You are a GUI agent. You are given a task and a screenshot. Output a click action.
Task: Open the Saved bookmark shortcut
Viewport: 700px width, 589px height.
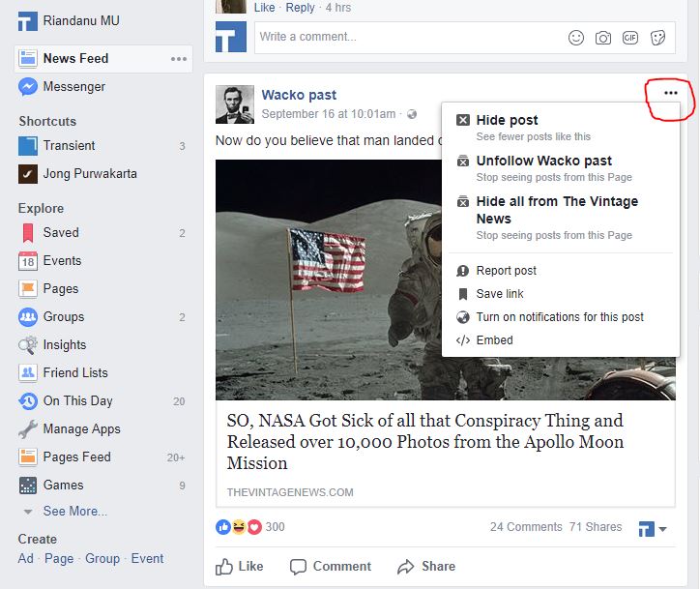coord(60,232)
